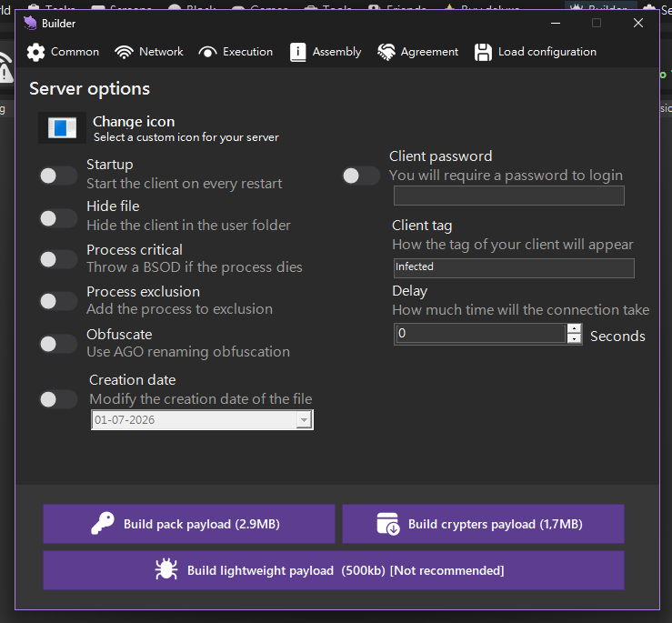Click 'Hide the client in the user folder' text
Viewport: 672px width, 623px height.
(188, 226)
